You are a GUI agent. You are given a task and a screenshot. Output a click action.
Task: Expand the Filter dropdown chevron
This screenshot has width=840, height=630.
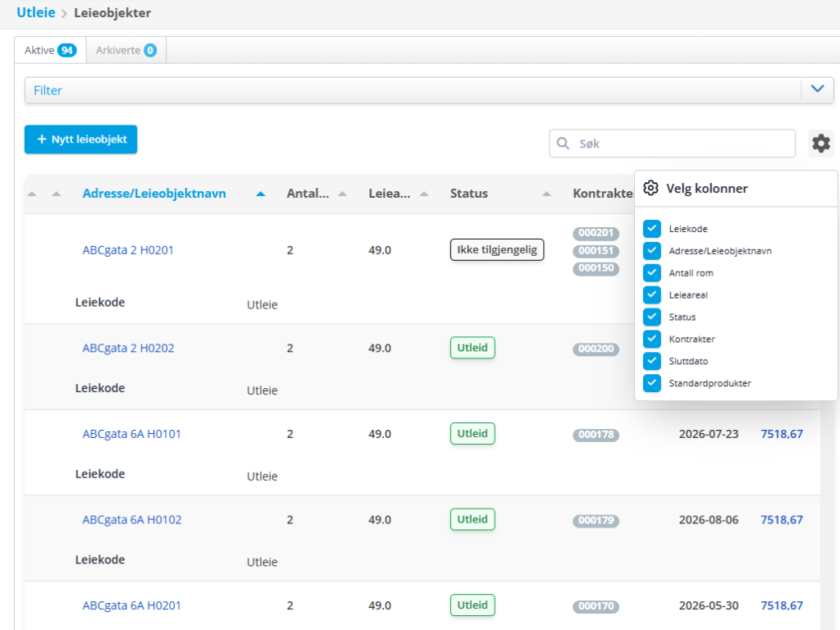[817, 89]
